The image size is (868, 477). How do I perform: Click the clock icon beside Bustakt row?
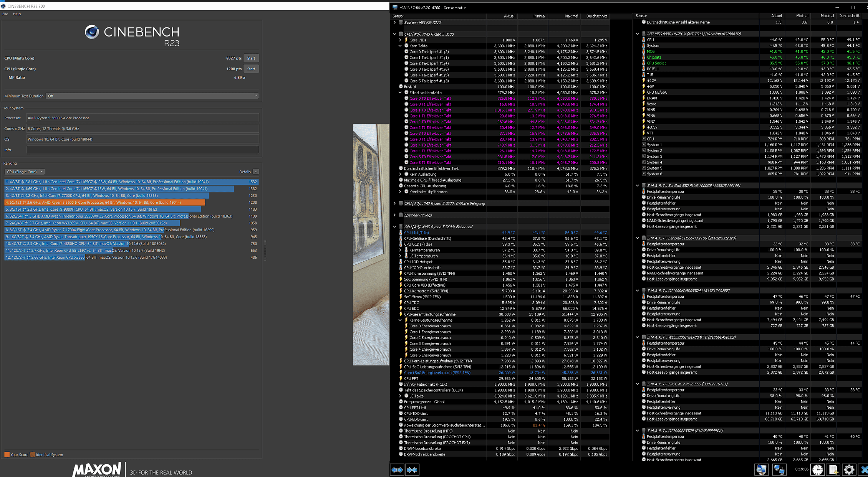tap(401, 87)
